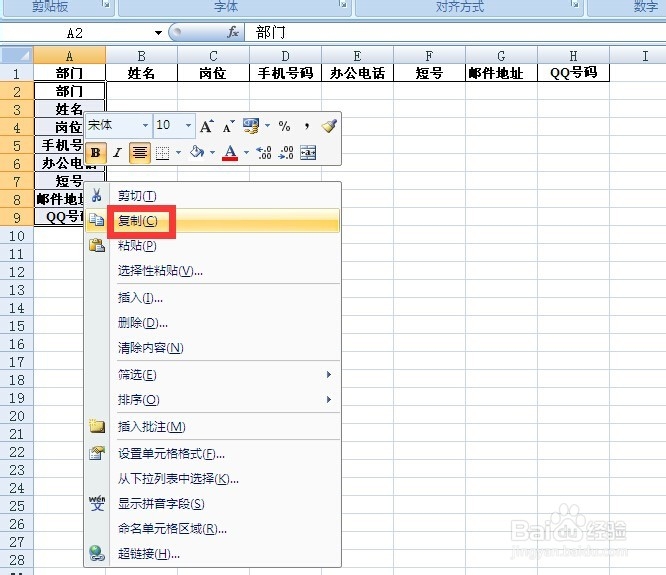
Task: Choose 删除(D)... from context menu
Action: pyautogui.click(x=212, y=323)
